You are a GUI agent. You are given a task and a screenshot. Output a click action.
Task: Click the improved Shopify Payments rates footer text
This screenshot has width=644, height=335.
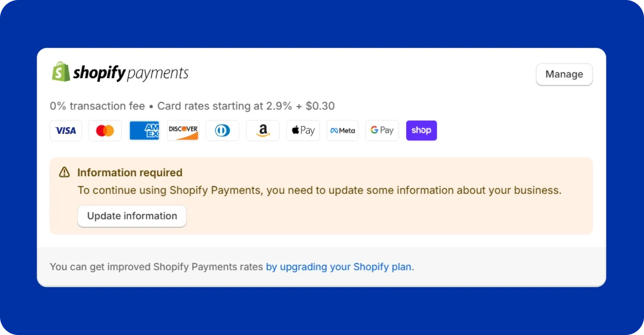[x=156, y=267]
